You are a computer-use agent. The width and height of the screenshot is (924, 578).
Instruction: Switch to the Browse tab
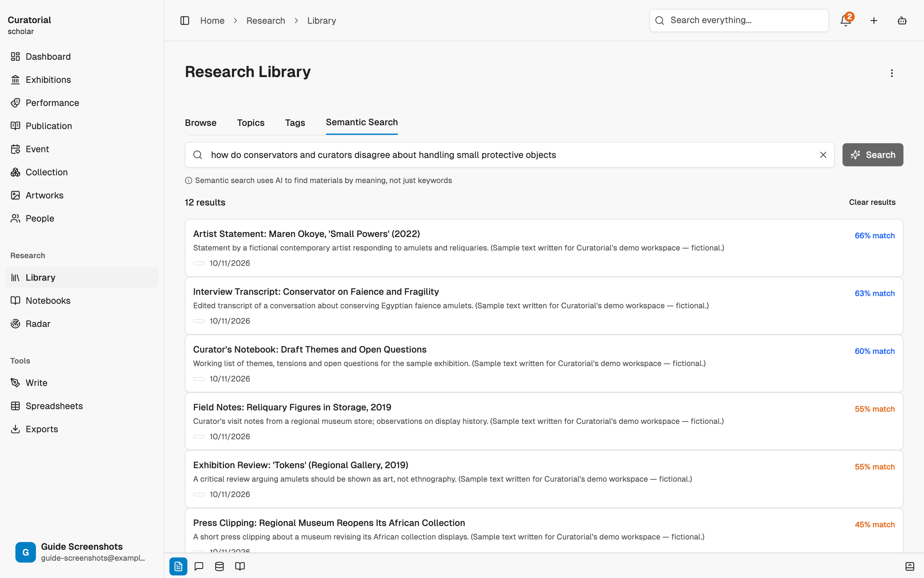click(201, 123)
